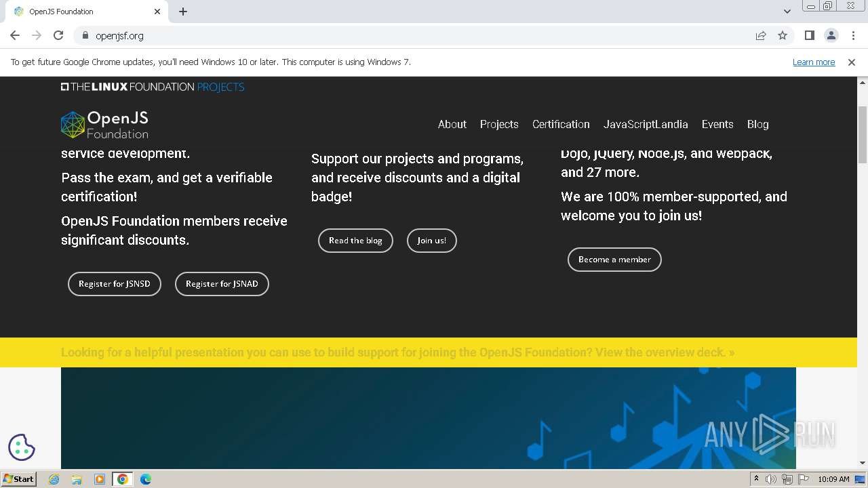Open Microsoft Edge from taskbar

coord(145,479)
